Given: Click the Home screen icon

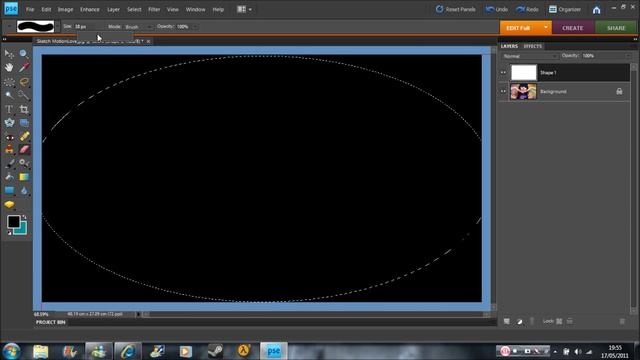Looking at the screenshot, I should click(x=596, y=9).
